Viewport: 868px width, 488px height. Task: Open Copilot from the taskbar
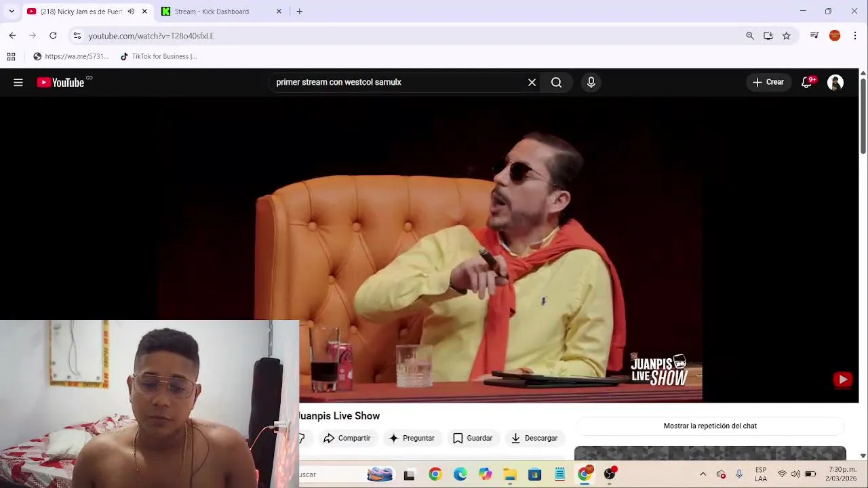[485, 474]
